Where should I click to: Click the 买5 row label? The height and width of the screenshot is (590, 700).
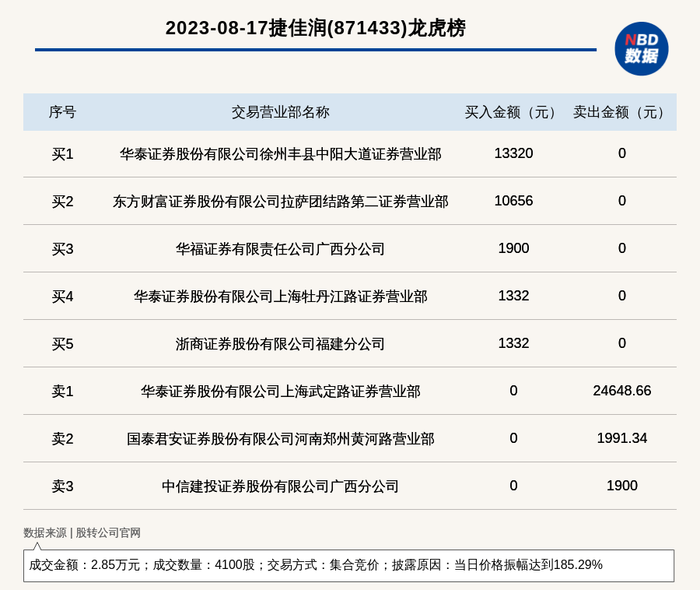pyautogui.click(x=62, y=344)
